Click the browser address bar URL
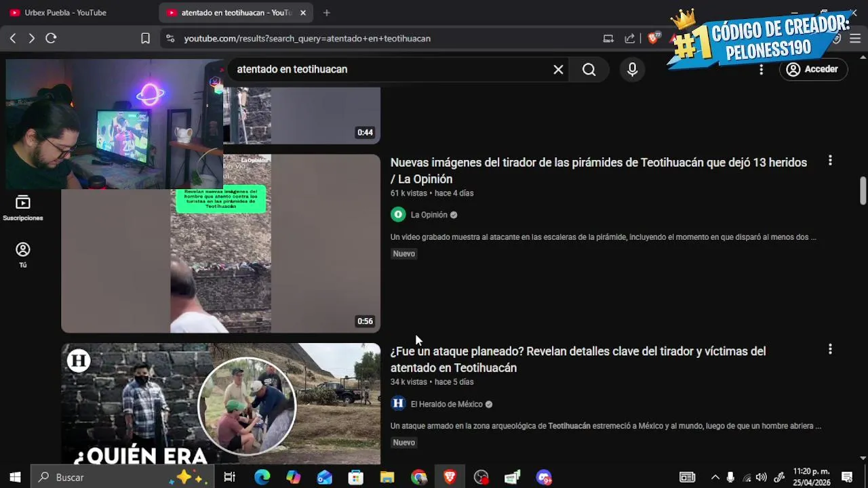Viewport: 868px width, 488px height. 307,39
